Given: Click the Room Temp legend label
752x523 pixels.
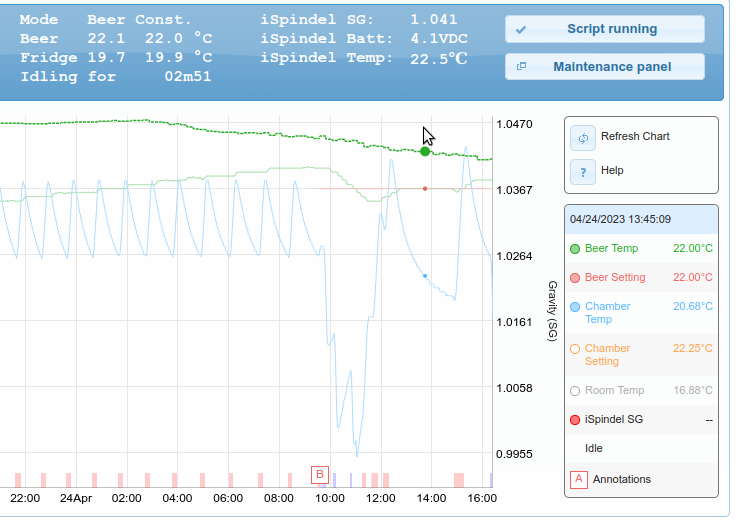Looking at the screenshot, I should click(x=614, y=390).
